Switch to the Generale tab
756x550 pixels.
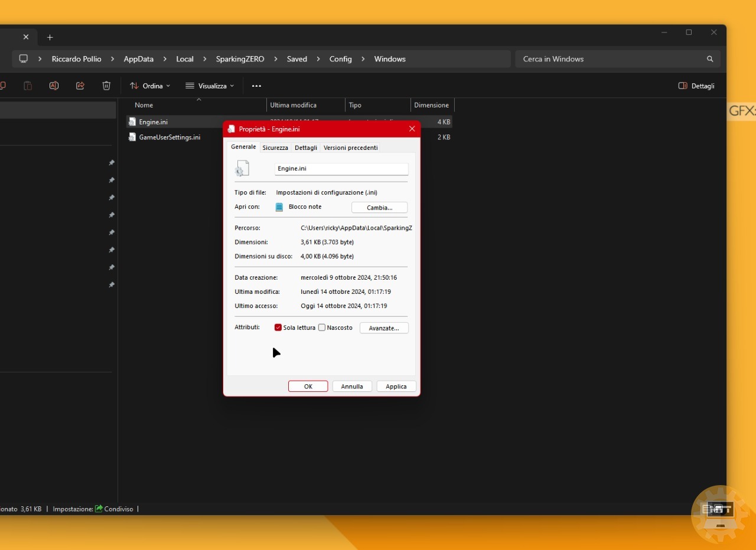(243, 147)
